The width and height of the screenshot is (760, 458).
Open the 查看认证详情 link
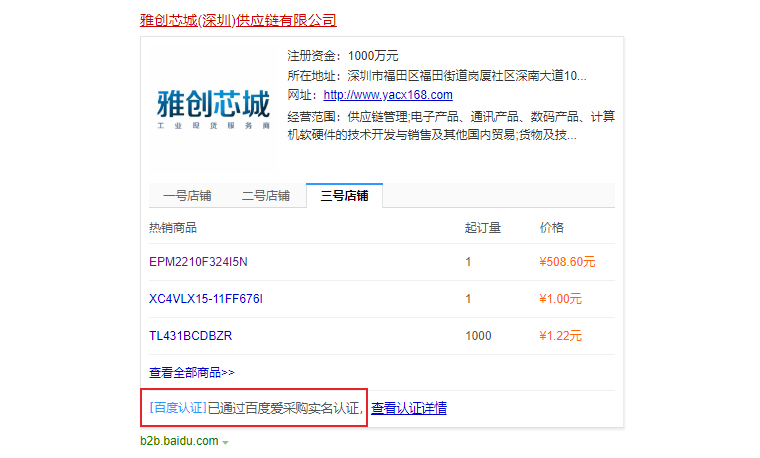(409, 408)
